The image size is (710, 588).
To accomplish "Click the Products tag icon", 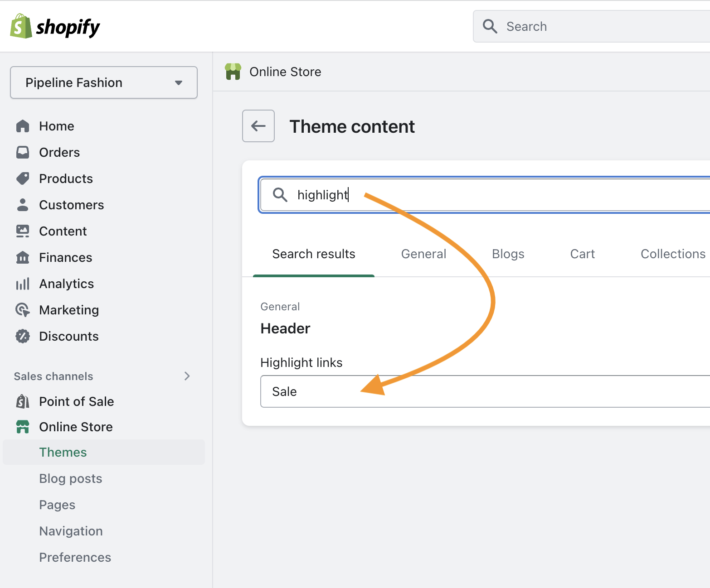I will coord(23,178).
